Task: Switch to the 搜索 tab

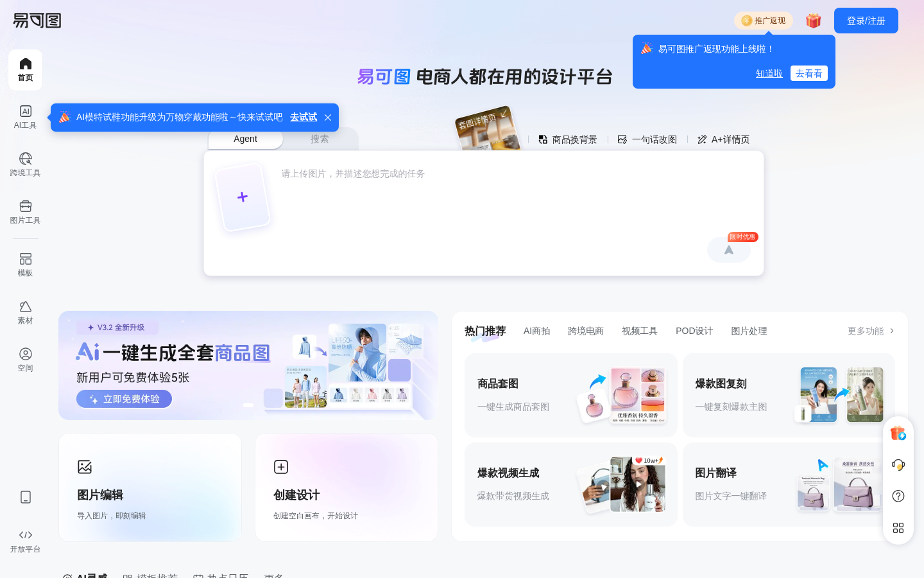Action: pyautogui.click(x=320, y=139)
